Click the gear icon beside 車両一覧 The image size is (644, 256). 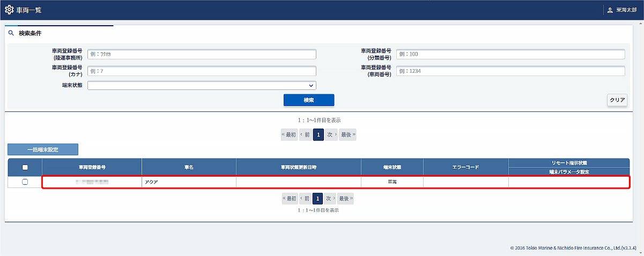(x=9, y=10)
